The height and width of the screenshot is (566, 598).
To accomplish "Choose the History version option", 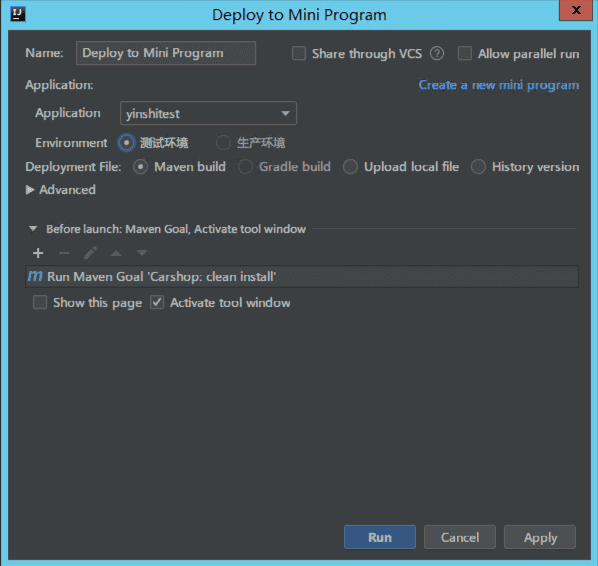I will pyautogui.click(x=478, y=167).
